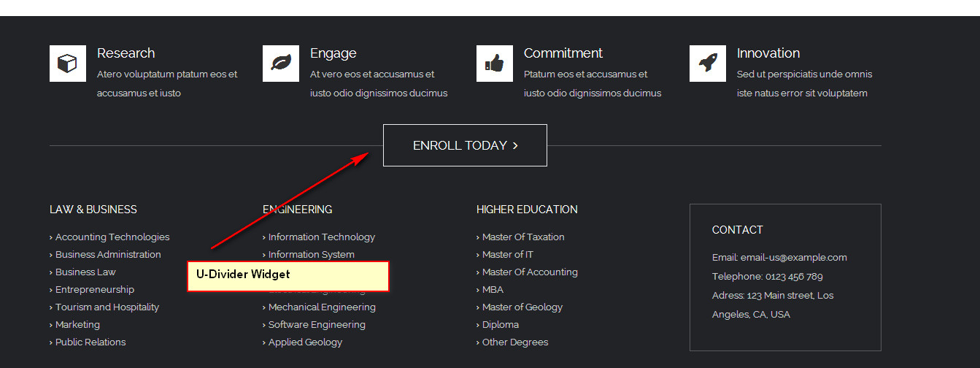Select the Other Degrees link
This screenshot has width=980, height=368.
[514, 342]
